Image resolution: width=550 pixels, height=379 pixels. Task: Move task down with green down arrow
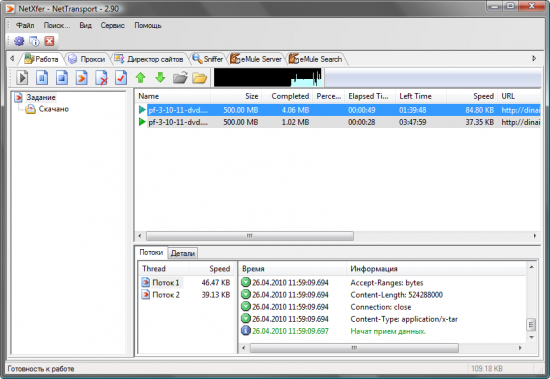(x=160, y=78)
